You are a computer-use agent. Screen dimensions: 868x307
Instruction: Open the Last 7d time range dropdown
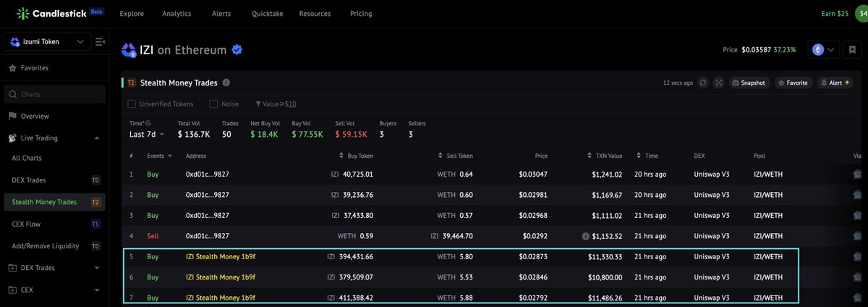coord(147,135)
